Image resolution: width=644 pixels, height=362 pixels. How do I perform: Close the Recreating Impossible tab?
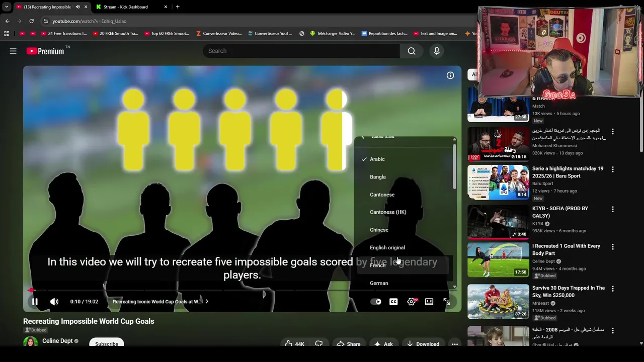86,7
